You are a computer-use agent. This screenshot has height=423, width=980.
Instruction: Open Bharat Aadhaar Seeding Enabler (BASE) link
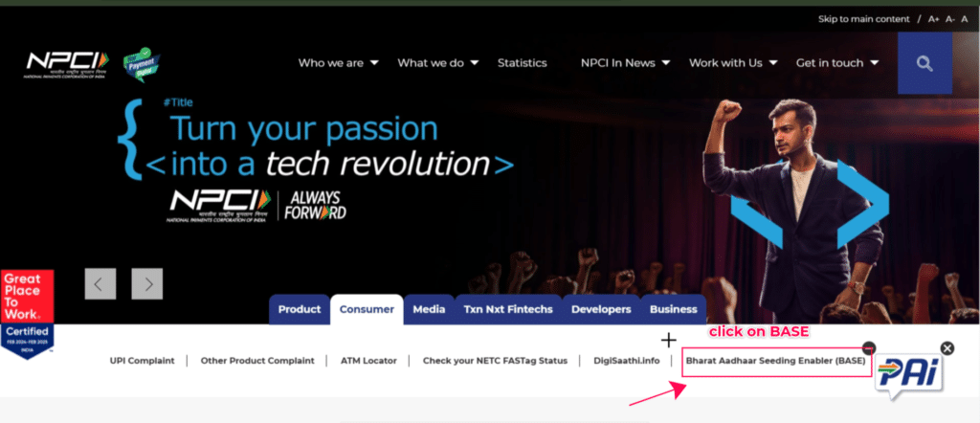[x=775, y=361]
